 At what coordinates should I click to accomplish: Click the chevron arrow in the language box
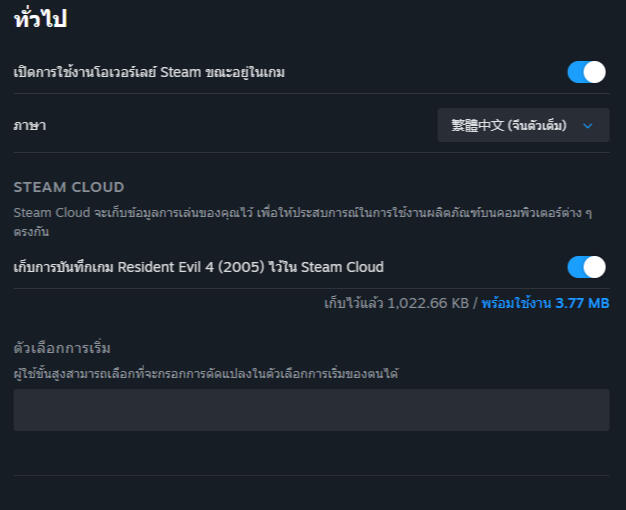pyautogui.click(x=588, y=126)
